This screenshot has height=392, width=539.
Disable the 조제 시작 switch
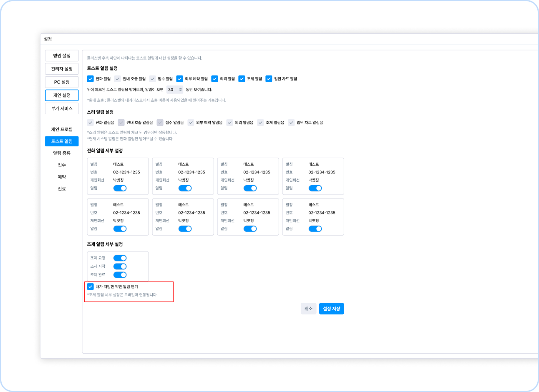[x=120, y=266]
